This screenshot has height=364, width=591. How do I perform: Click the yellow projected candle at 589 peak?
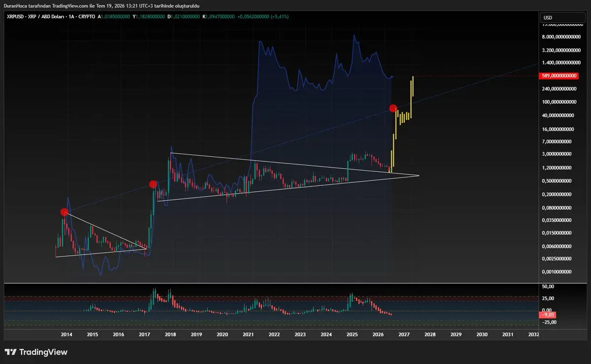412,86
